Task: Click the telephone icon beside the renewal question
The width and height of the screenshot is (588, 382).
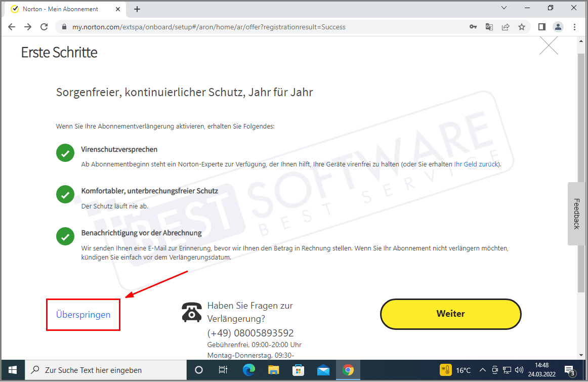Action: point(191,312)
